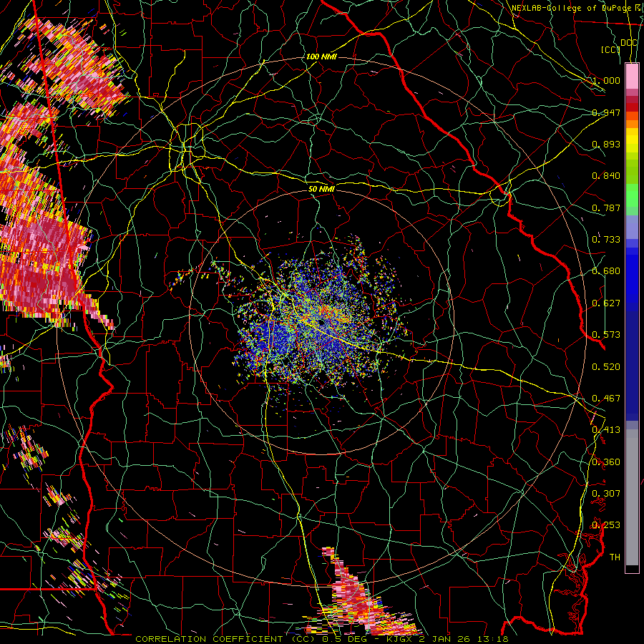Image resolution: width=644 pixels, height=644 pixels.
Task: Click the radar site center at KJGX
Action: [321, 323]
